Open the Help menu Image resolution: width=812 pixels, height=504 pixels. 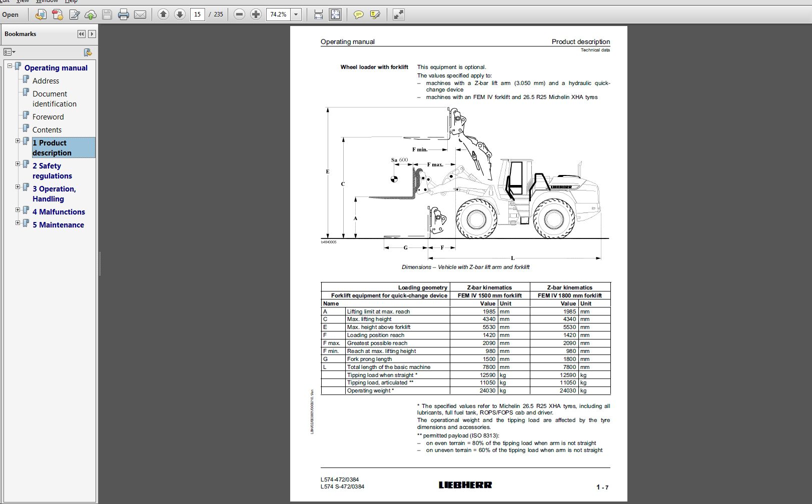click(72, 1)
